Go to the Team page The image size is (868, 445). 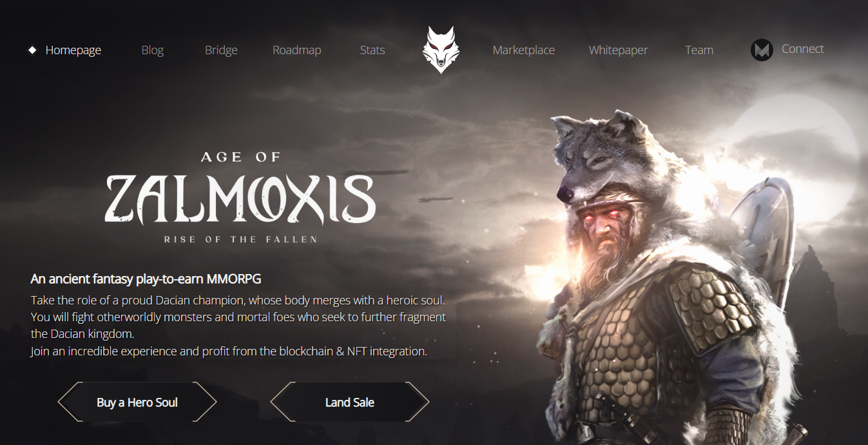click(699, 50)
